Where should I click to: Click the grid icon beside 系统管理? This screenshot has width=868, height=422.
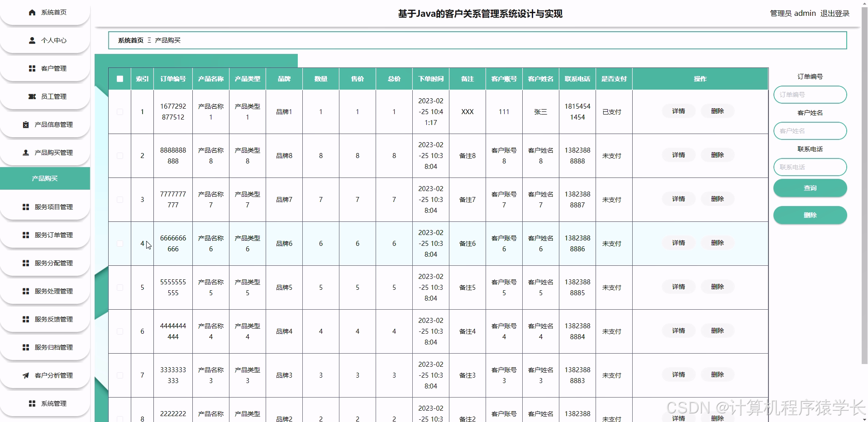(32, 403)
